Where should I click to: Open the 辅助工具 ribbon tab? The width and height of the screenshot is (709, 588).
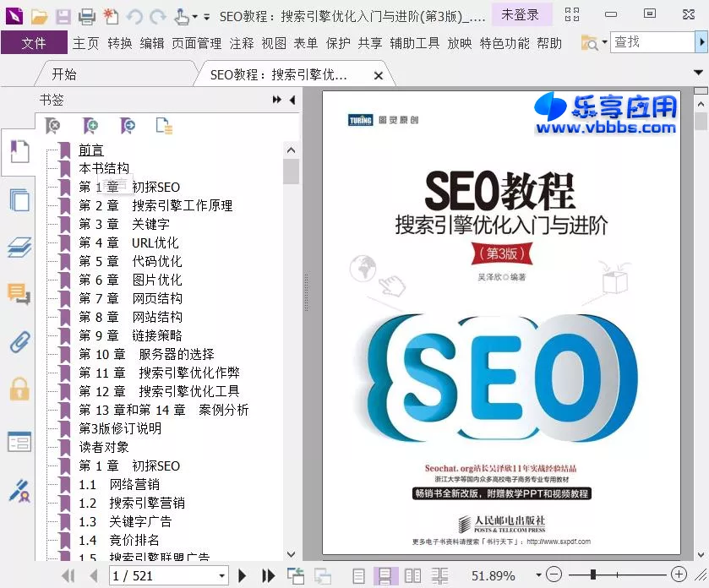415,43
